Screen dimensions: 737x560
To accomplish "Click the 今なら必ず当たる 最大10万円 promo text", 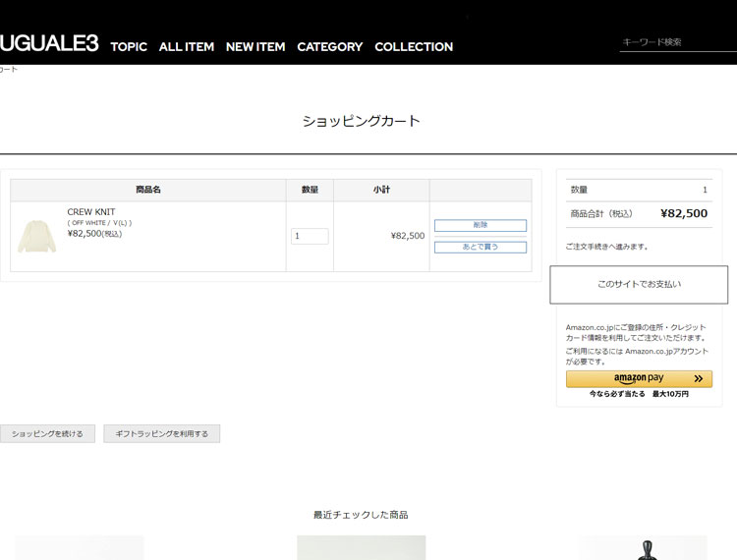I will (x=639, y=394).
